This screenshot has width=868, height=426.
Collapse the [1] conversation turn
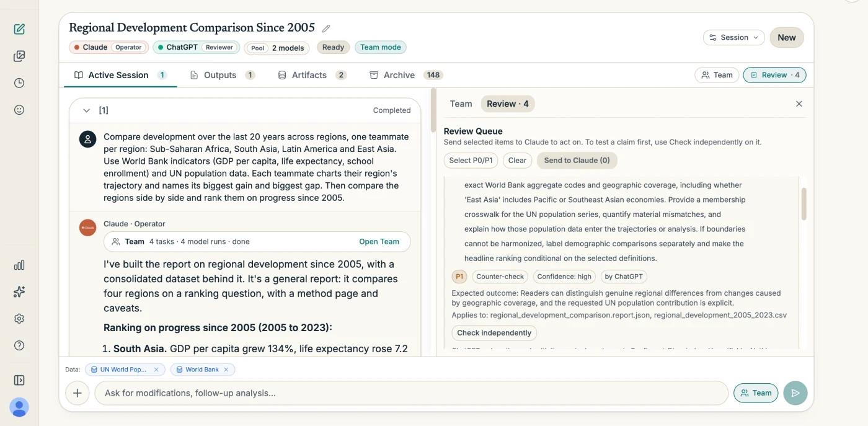click(87, 110)
